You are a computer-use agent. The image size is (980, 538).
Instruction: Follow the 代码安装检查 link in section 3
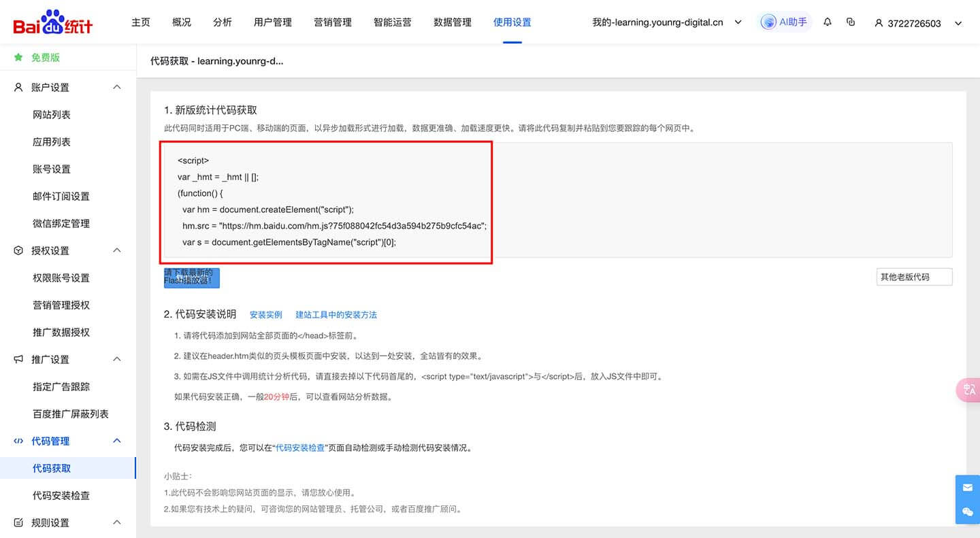[300, 448]
